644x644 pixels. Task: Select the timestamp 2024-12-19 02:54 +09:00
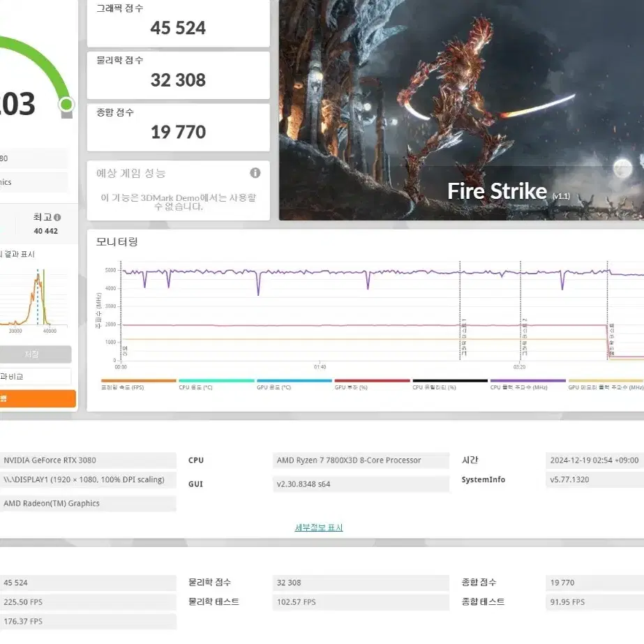(x=594, y=460)
